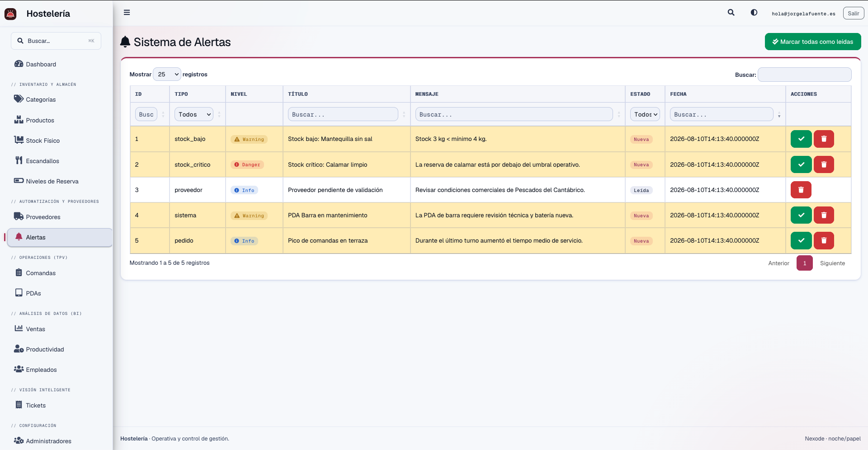Click the Fecha column filter field

pyautogui.click(x=722, y=114)
